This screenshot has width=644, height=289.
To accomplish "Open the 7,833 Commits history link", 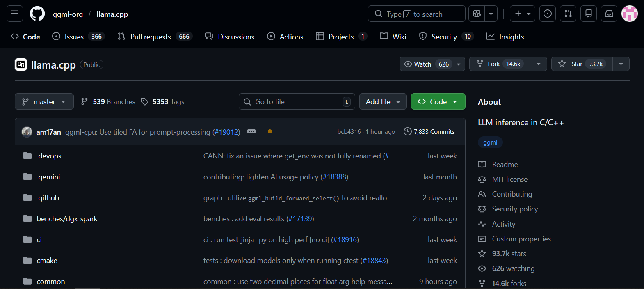I will pos(429,131).
